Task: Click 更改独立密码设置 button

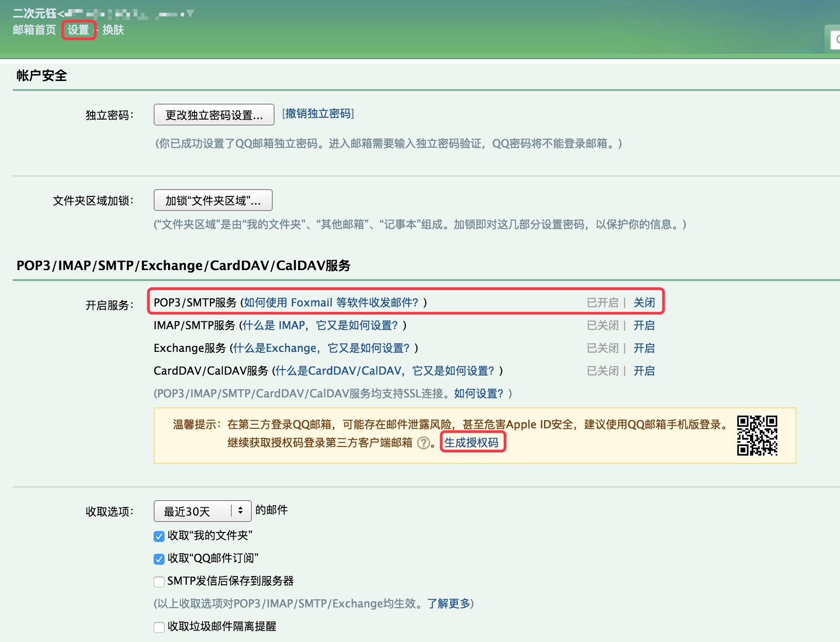Action: coord(214,115)
